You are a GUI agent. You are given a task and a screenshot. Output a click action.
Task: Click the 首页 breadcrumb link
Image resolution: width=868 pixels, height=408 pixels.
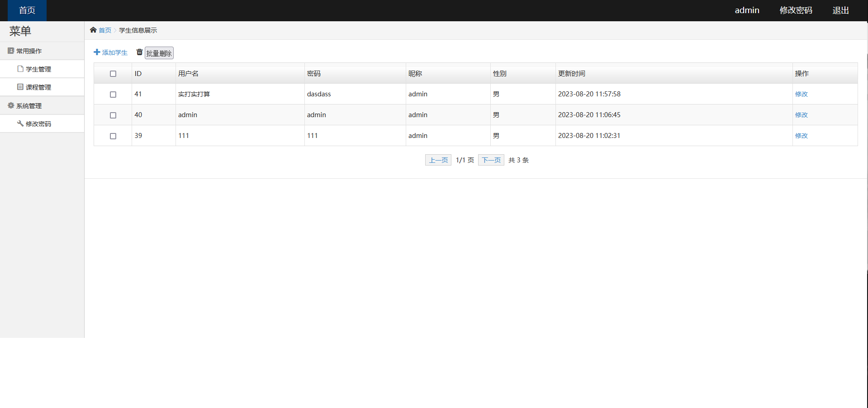(x=105, y=30)
